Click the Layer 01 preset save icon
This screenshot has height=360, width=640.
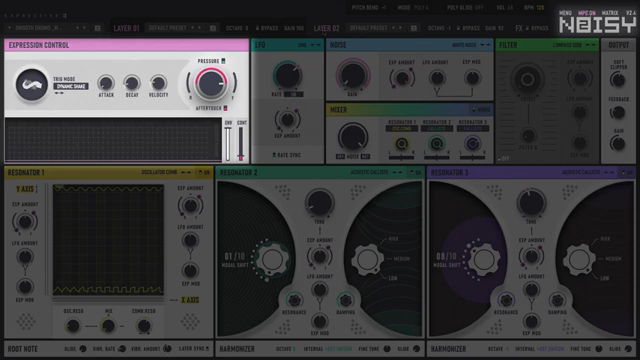tap(213, 28)
